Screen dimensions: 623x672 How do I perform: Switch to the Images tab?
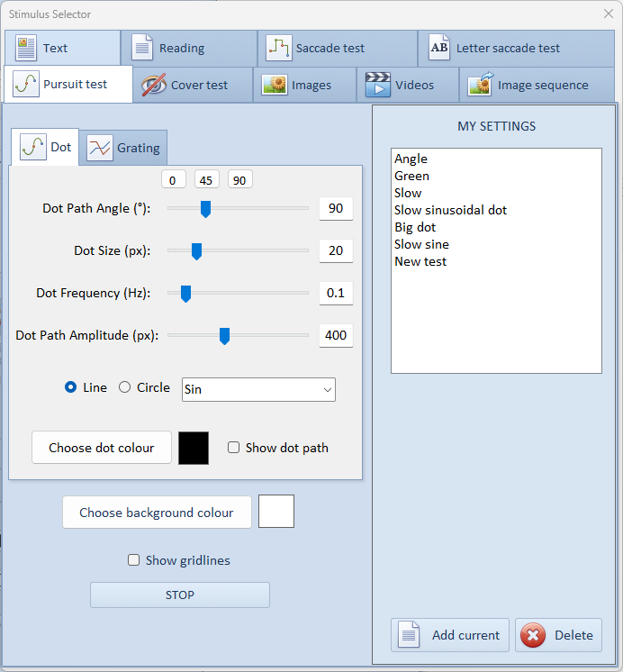tap(295, 85)
